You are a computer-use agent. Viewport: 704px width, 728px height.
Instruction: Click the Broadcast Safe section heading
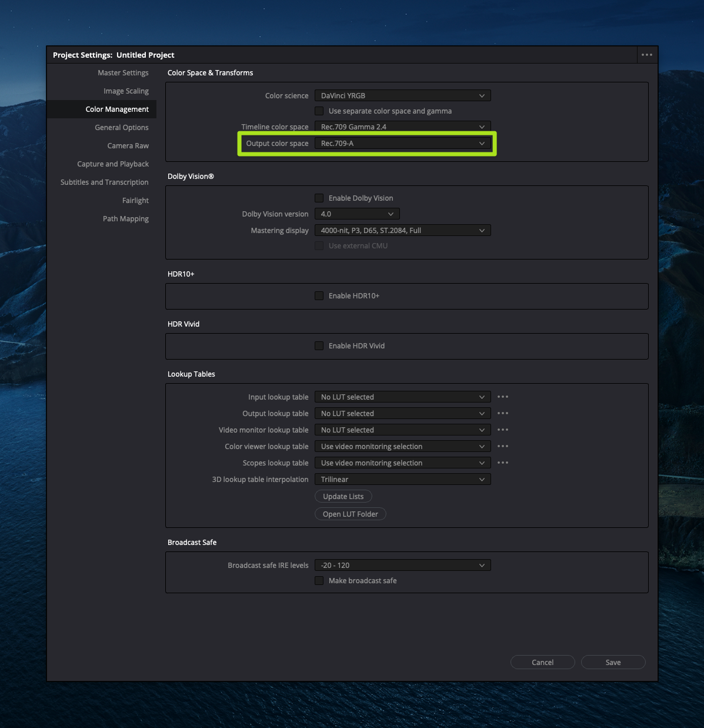coord(192,542)
